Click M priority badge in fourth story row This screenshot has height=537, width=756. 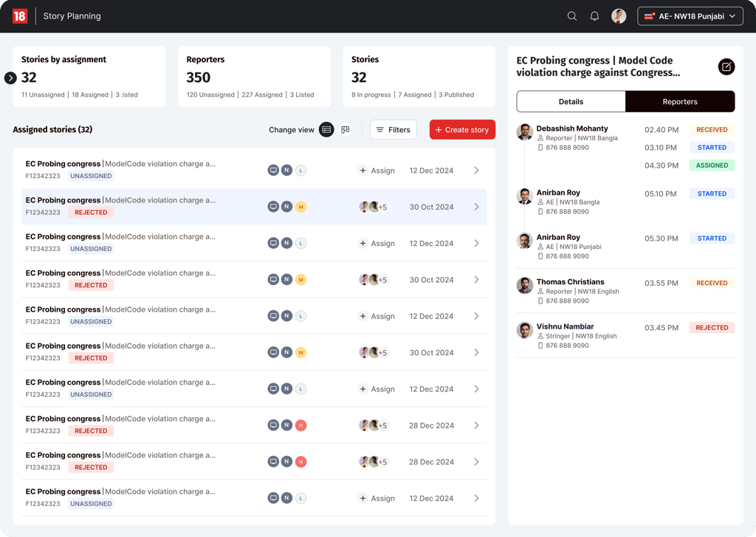pos(301,279)
